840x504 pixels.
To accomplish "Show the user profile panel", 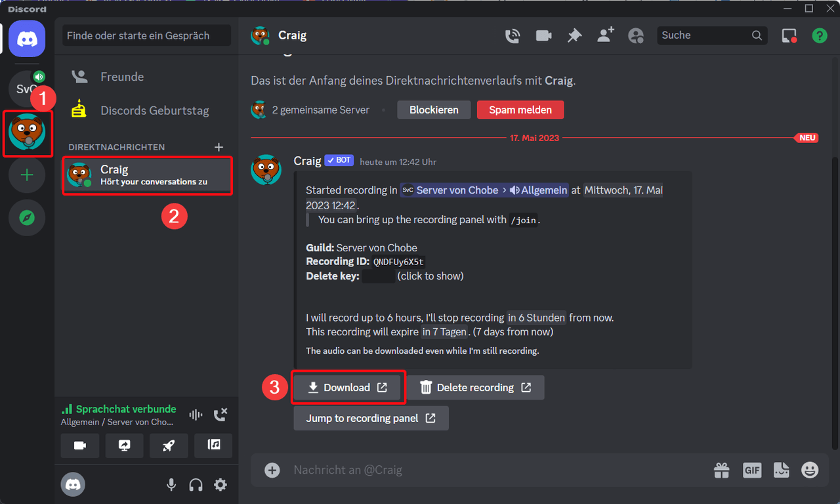I will pyautogui.click(x=636, y=35).
